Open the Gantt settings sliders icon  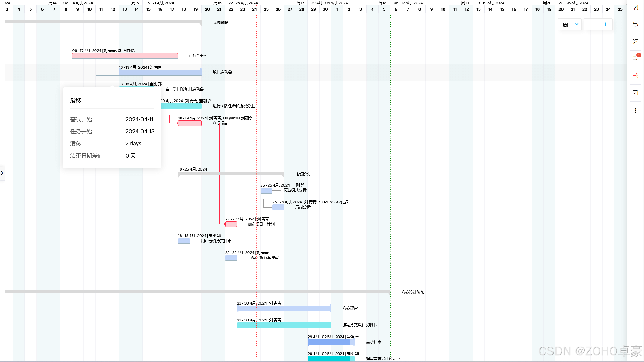click(635, 41)
